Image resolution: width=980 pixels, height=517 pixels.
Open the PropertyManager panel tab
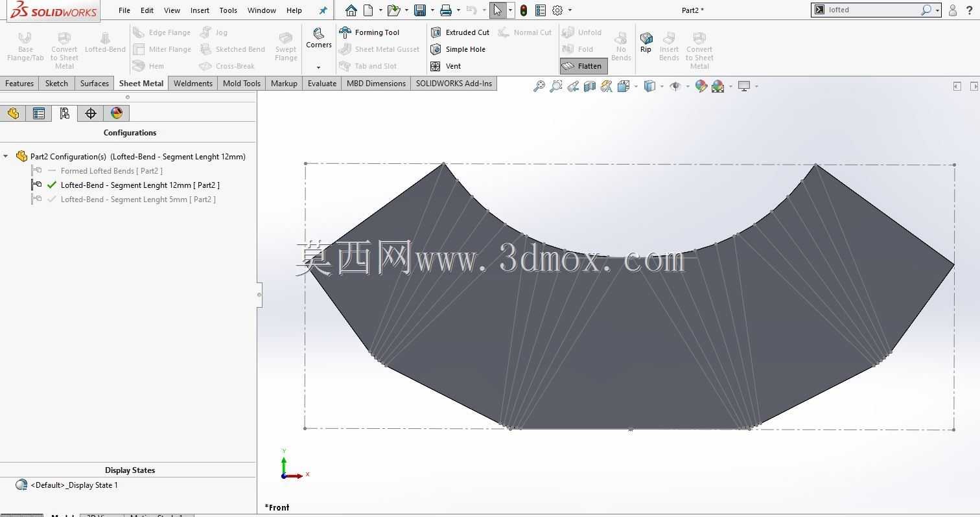click(39, 113)
